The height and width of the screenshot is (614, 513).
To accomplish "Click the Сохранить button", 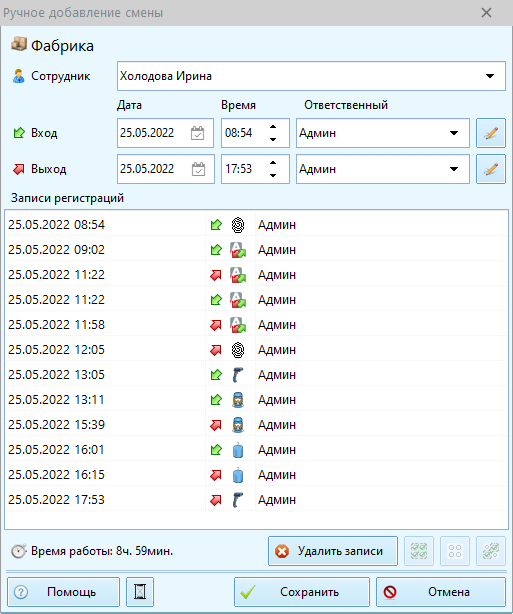I will tap(302, 592).
